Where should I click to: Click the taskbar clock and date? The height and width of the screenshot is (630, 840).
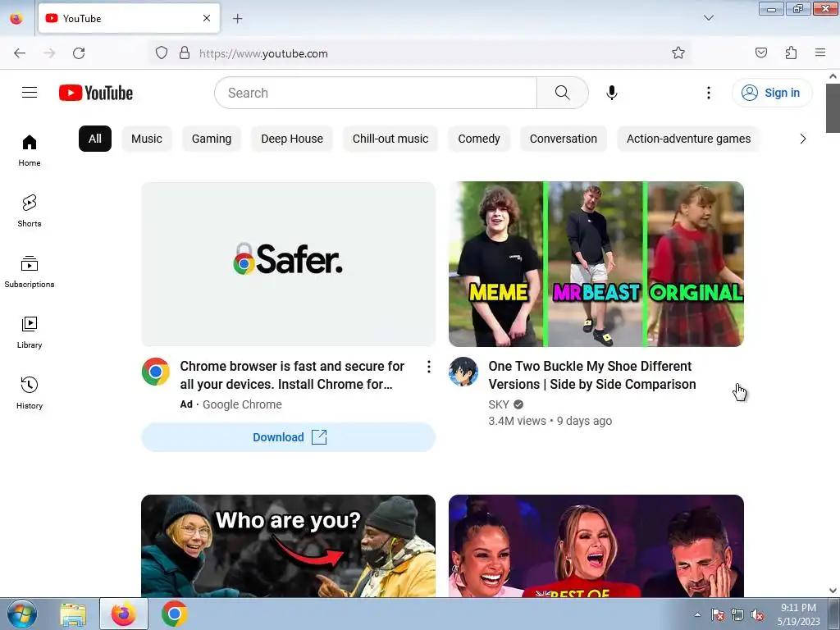(x=798, y=614)
